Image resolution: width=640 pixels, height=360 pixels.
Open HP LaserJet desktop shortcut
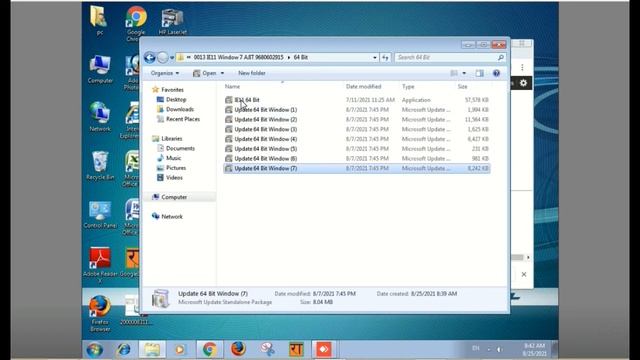(172, 20)
